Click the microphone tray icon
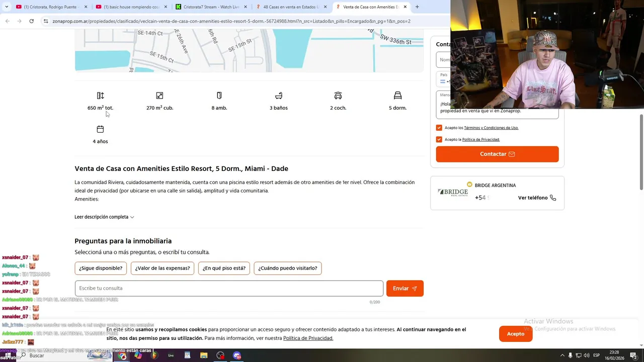This screenshot has height=362, width=644. (571, 355)
